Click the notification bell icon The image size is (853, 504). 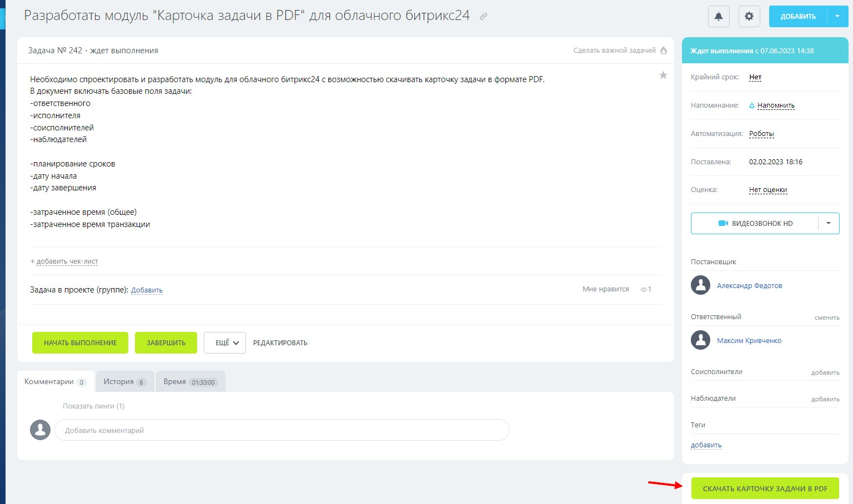click(719, 16)
